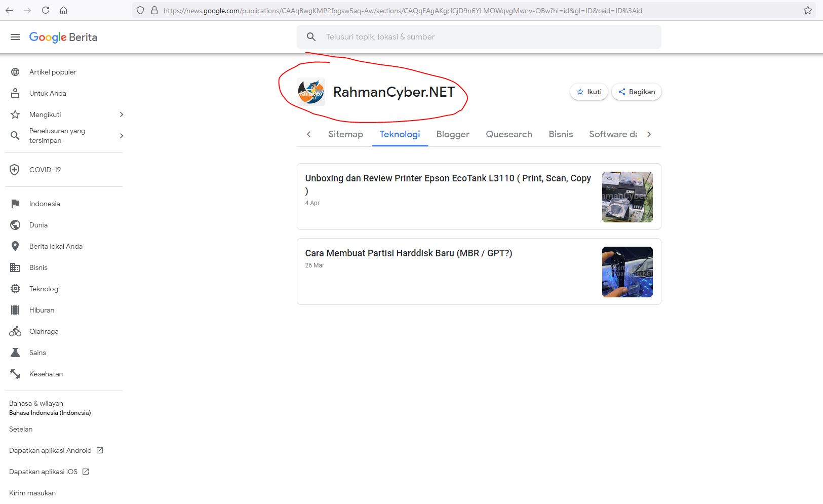Show earlier tabs with left chevron
Viewport: 823px width, 504px height.
coord(308,134)
